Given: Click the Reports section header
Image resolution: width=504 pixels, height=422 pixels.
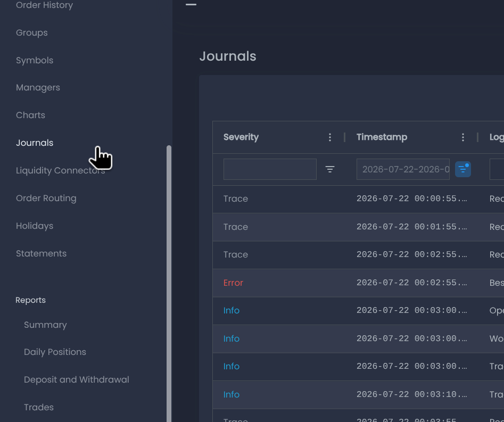Looking at the screenshot, I should tap(30, 300).
